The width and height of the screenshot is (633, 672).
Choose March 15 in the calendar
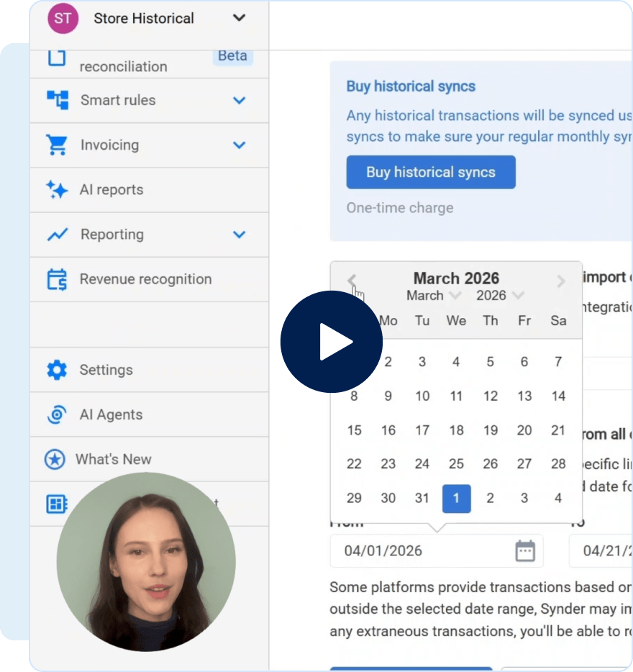354,430
